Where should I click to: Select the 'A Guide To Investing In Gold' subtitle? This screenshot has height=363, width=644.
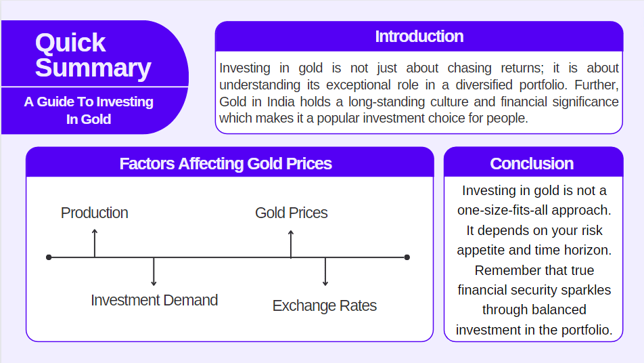(x=89, y=110)
